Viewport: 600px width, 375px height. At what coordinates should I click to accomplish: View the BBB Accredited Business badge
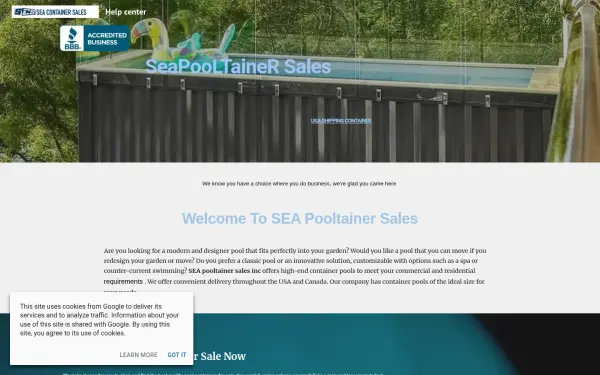pyautogui.click(x=95, y=38)
